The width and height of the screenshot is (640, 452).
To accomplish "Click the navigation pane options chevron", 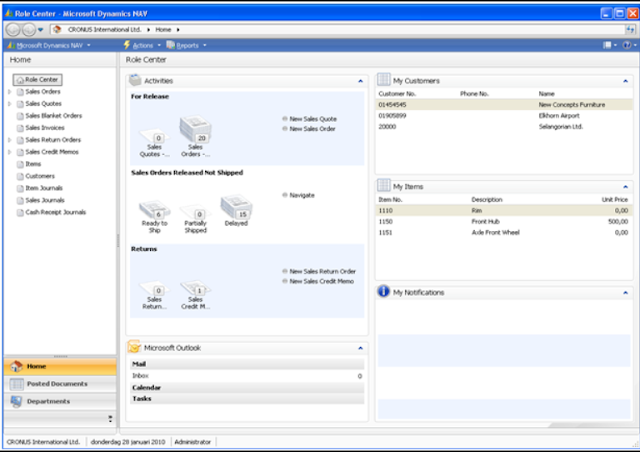I will point(110,419).
